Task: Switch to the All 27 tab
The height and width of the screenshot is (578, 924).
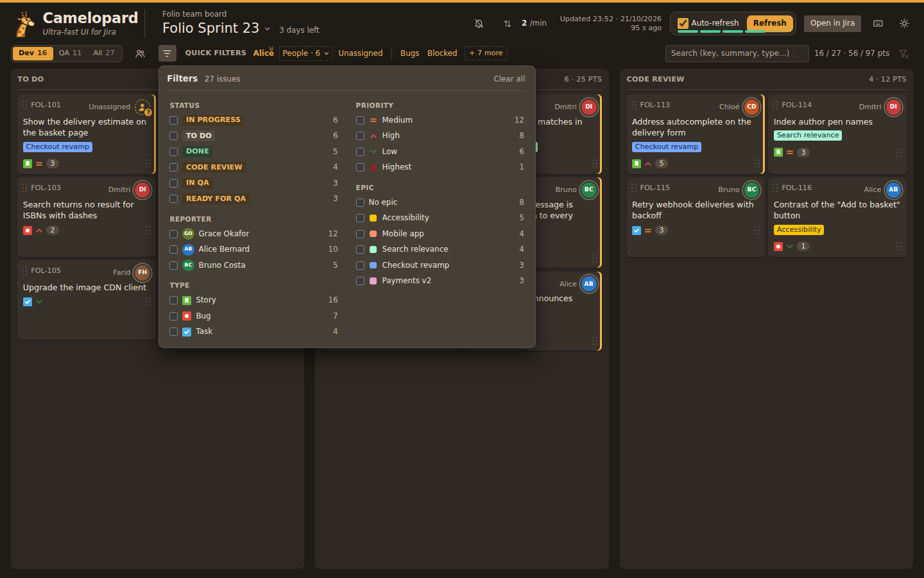Action: (104, 53)
